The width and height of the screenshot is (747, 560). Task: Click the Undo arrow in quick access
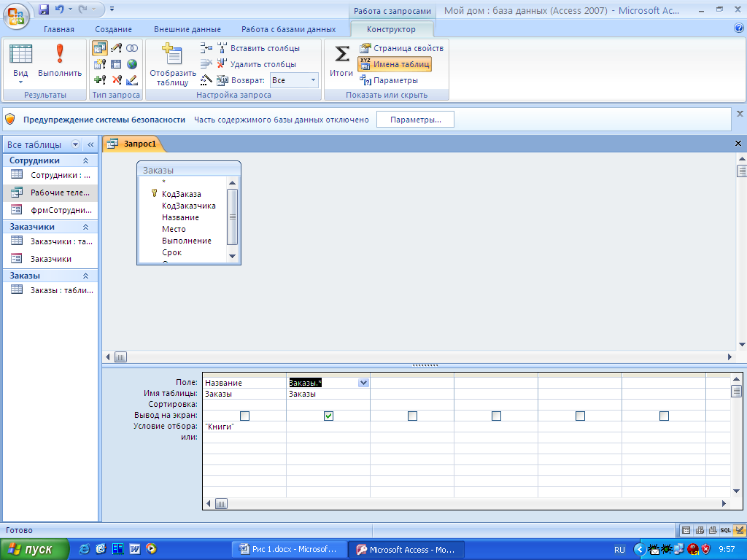60,9
